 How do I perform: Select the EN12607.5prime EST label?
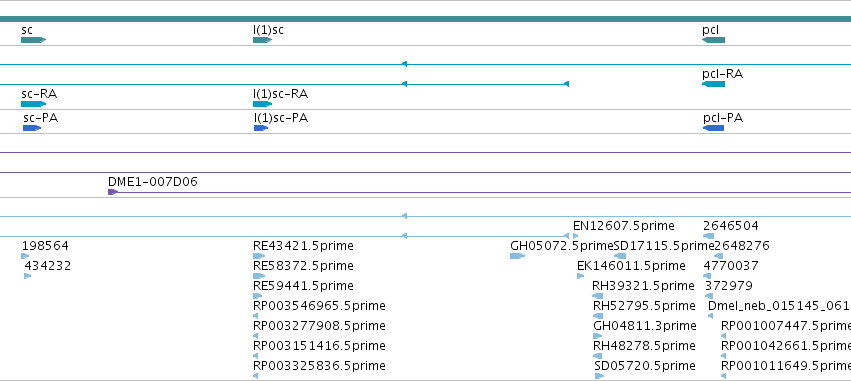624,226
